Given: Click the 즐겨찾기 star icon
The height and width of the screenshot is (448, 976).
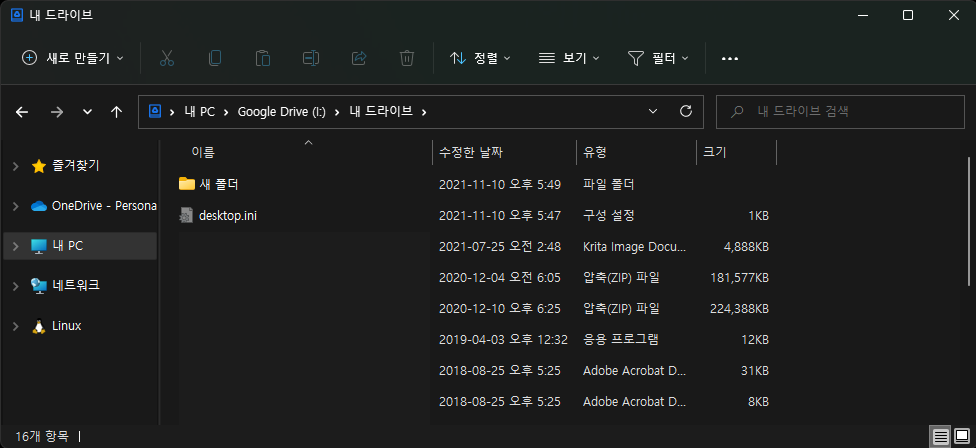Looking at the screenshot, I should point(39,166).
